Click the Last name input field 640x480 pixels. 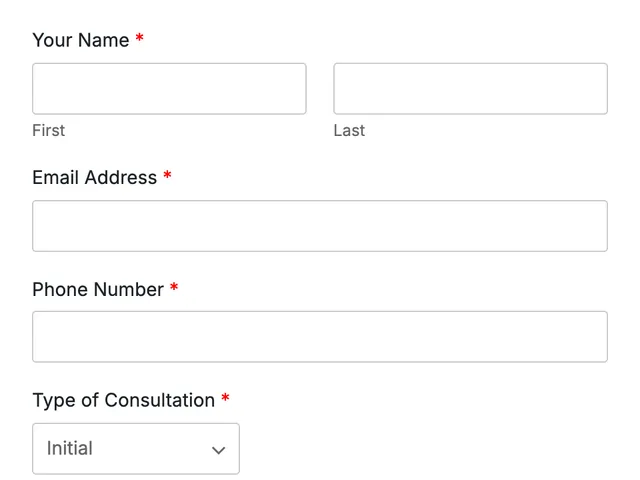click(470, 89)
